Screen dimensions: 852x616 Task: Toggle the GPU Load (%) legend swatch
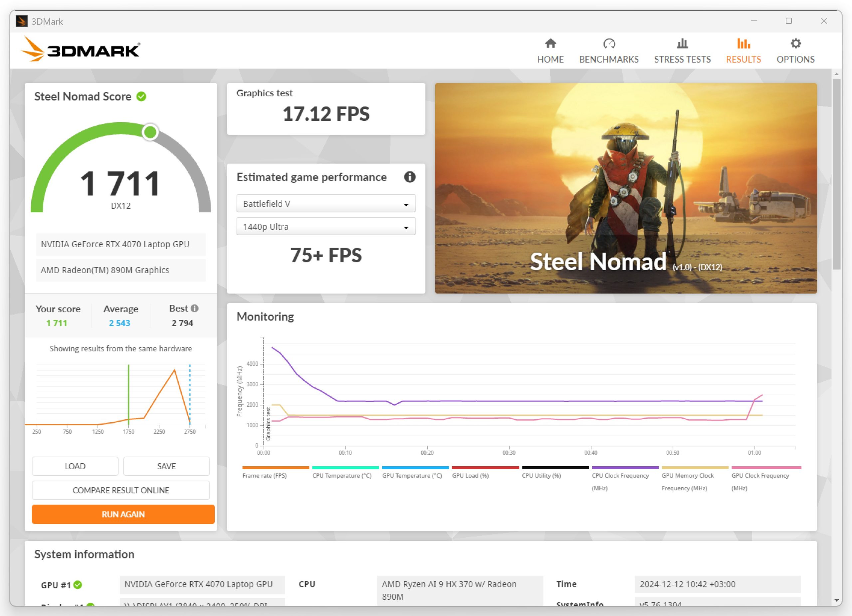[485, 468]
